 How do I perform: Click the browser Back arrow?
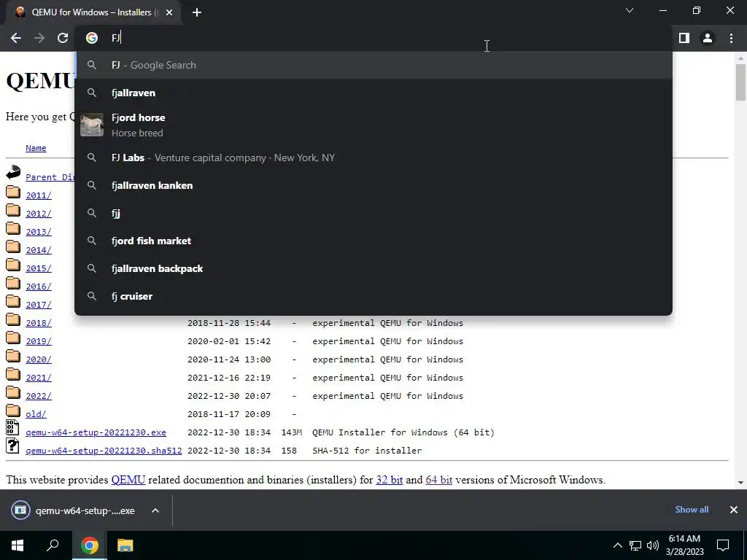pos(16,38)
